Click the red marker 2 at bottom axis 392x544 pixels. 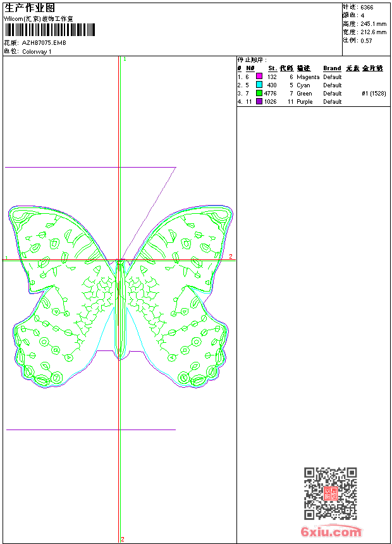(x=122, y=539)
